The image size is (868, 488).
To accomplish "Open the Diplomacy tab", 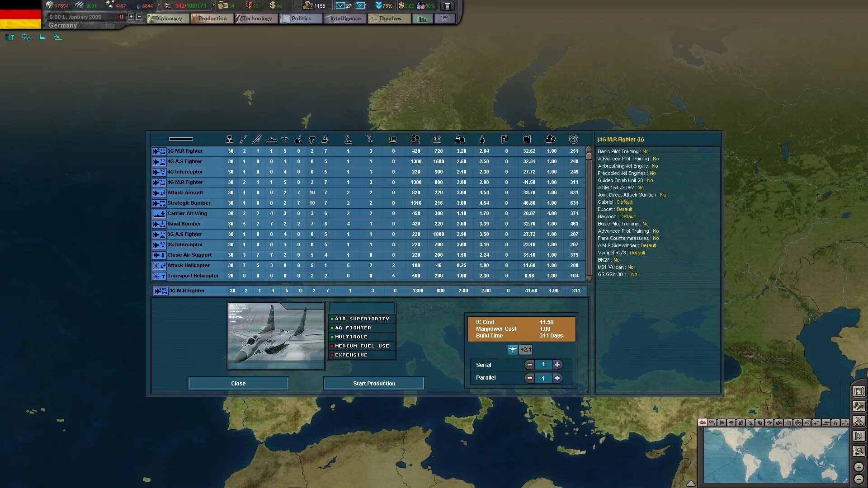I will coord(168,19).
